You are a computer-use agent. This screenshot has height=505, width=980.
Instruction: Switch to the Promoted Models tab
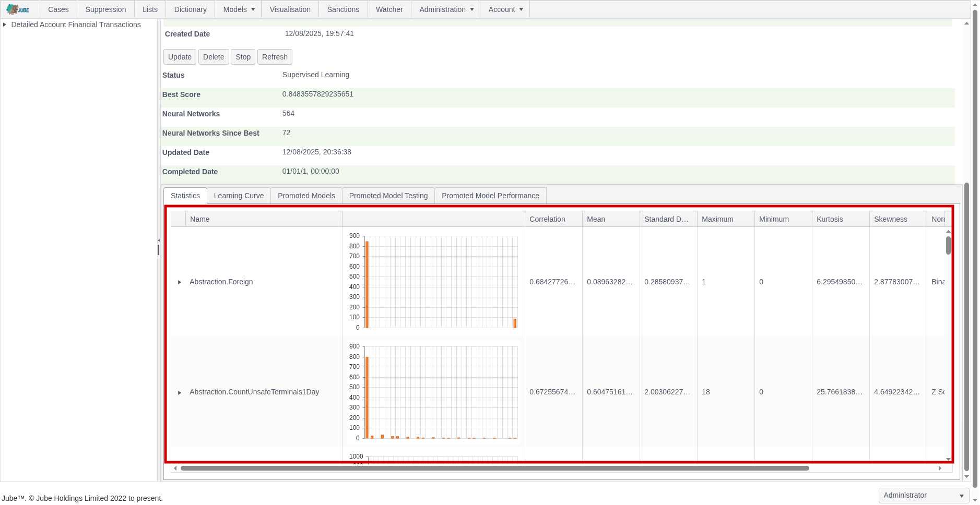306,196
